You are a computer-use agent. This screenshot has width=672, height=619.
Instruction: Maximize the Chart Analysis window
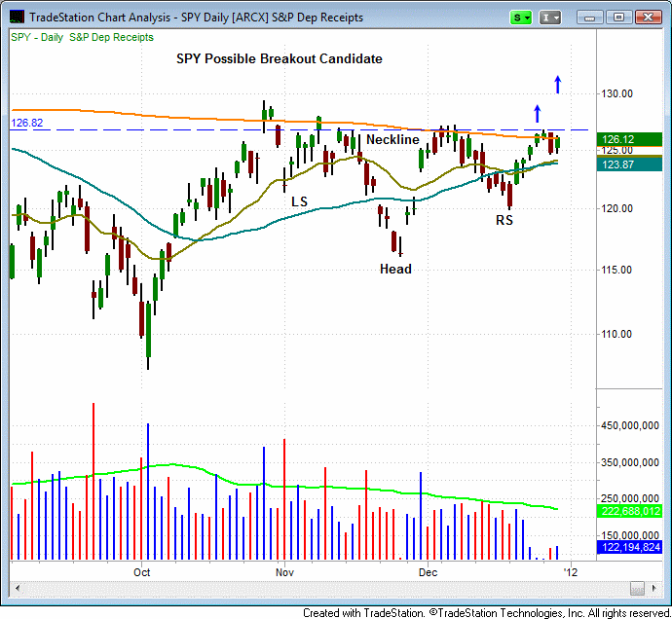(x=616, y=17)
